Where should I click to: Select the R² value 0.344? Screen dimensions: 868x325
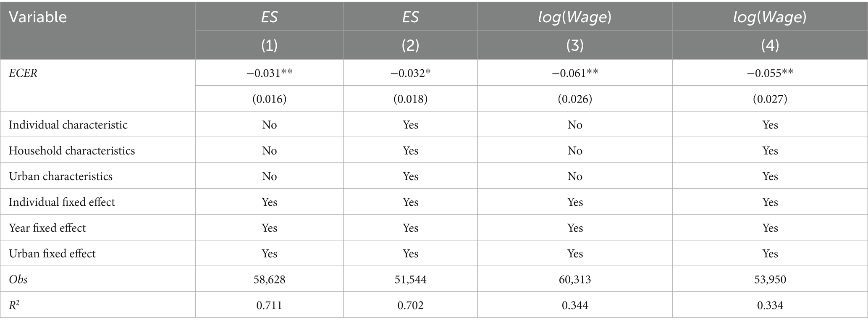coord(575,305)
